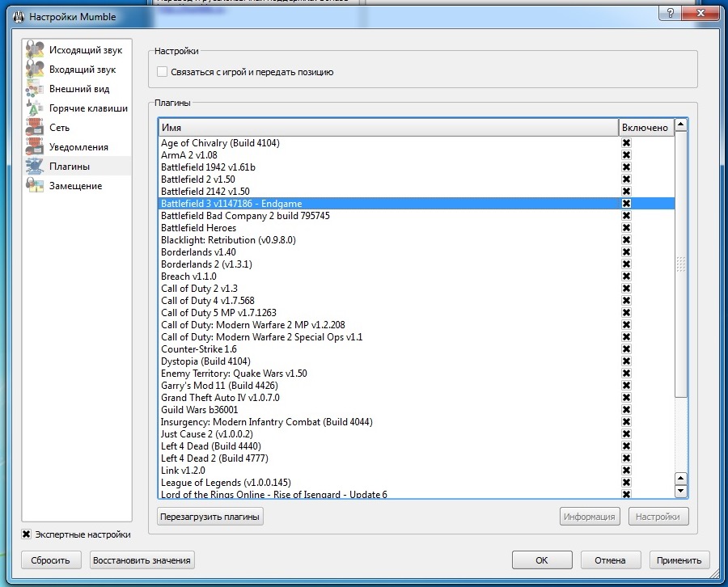Toggle enabled box for Battlefield 1942 v1.61b
728x587 pixels.
[626, 167]
